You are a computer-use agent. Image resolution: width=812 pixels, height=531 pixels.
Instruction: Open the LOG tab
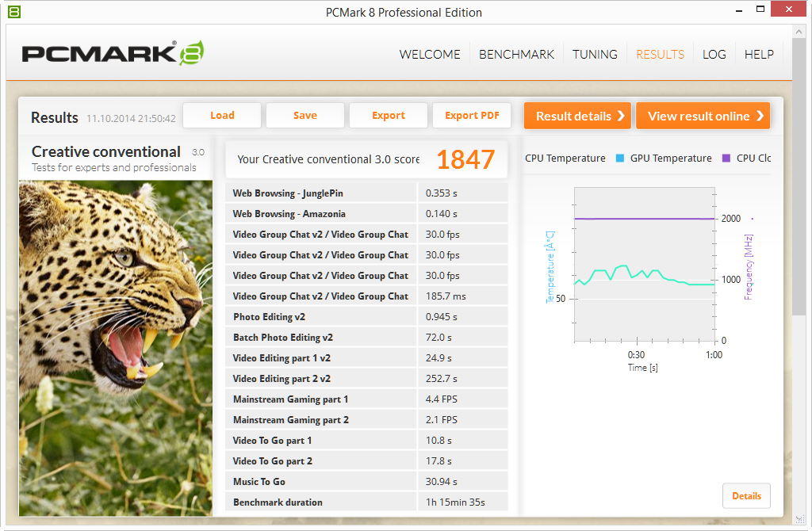(x=714, y=55)
